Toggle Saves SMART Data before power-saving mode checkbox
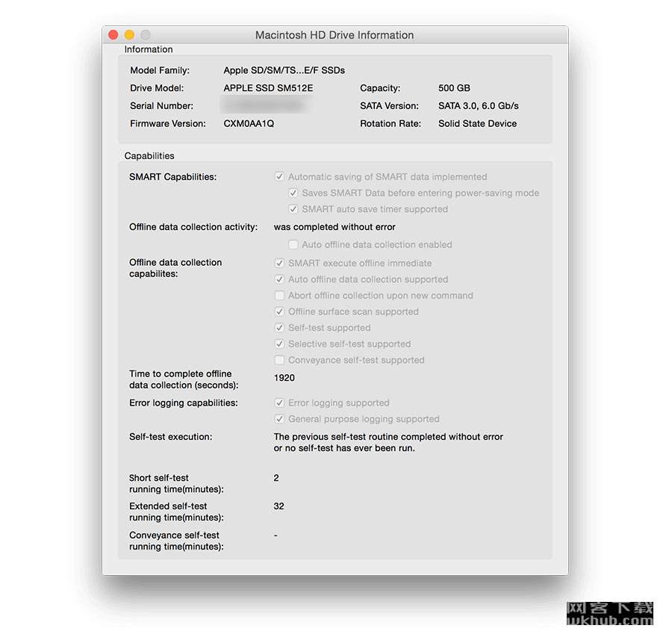 pyautogui.click(x=293, y=193)
